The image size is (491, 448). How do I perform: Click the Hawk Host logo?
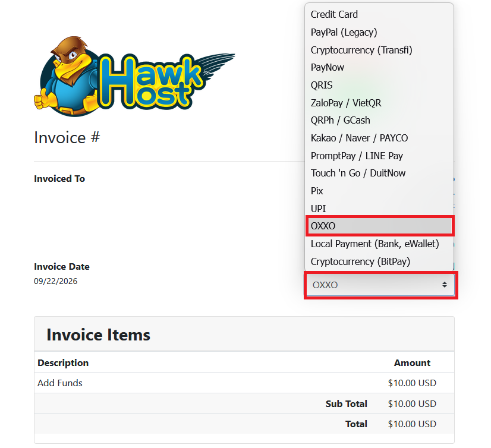(x=134, y=77)
